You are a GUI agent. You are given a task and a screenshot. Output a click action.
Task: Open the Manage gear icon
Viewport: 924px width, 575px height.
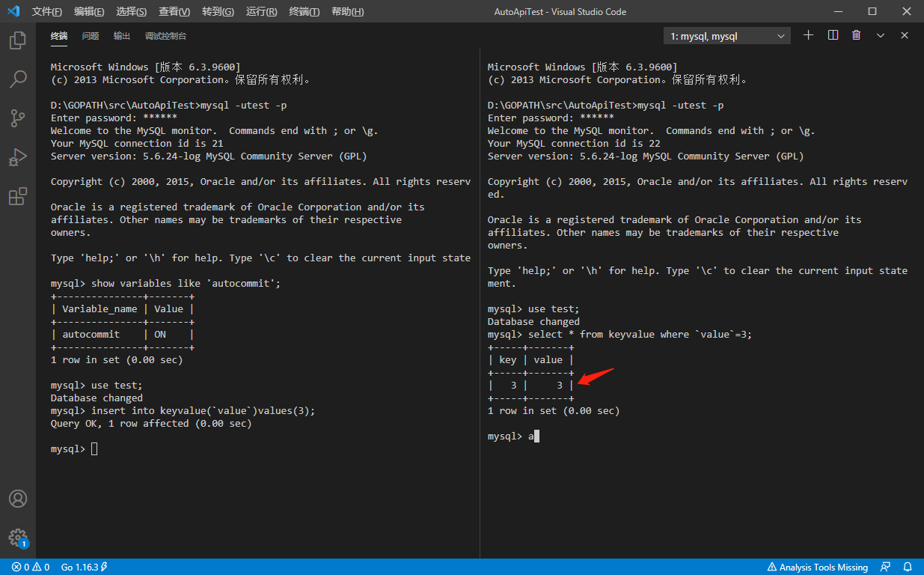tap(18, 538)
